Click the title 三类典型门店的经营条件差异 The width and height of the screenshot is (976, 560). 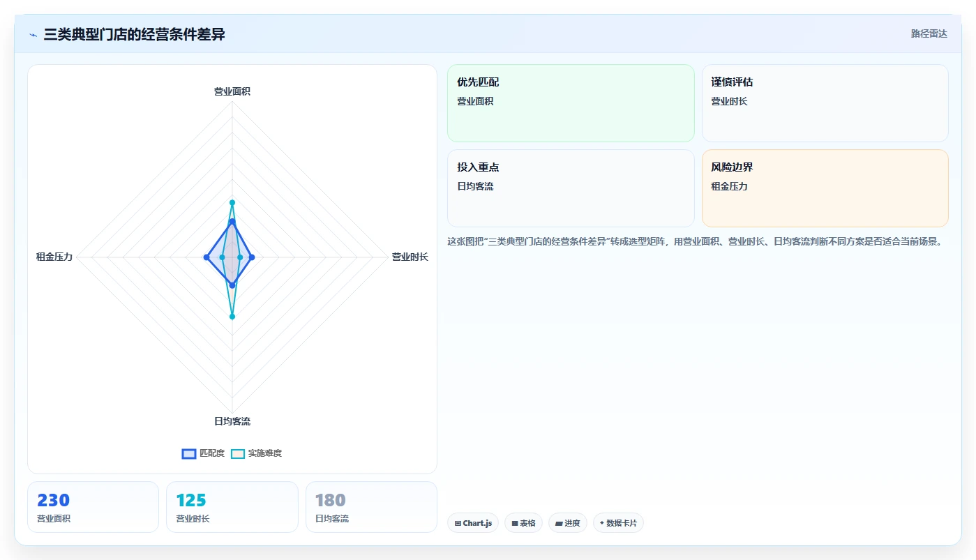(x=134, y=34)
